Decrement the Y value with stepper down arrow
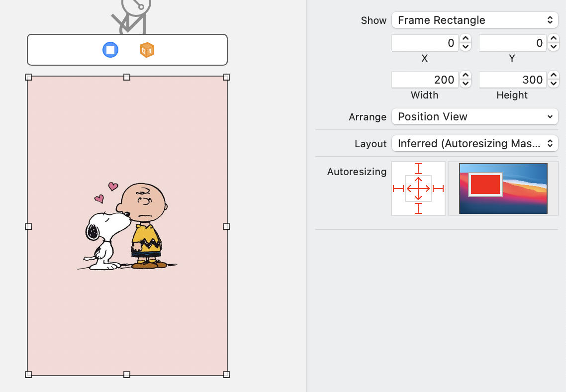This screenshot has width=566, height=392. (x=554, y=47)
